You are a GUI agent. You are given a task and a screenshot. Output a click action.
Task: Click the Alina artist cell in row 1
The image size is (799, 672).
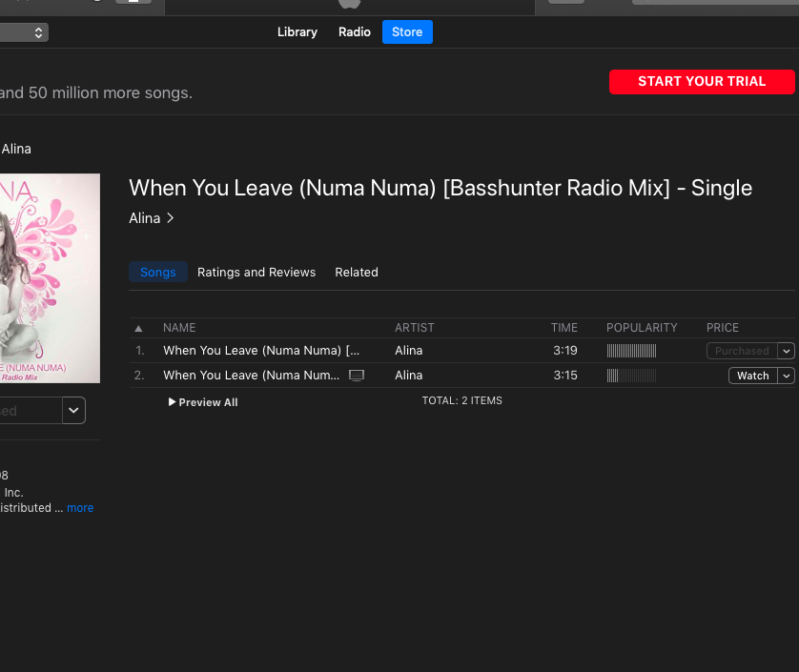[x=409, y=351]
